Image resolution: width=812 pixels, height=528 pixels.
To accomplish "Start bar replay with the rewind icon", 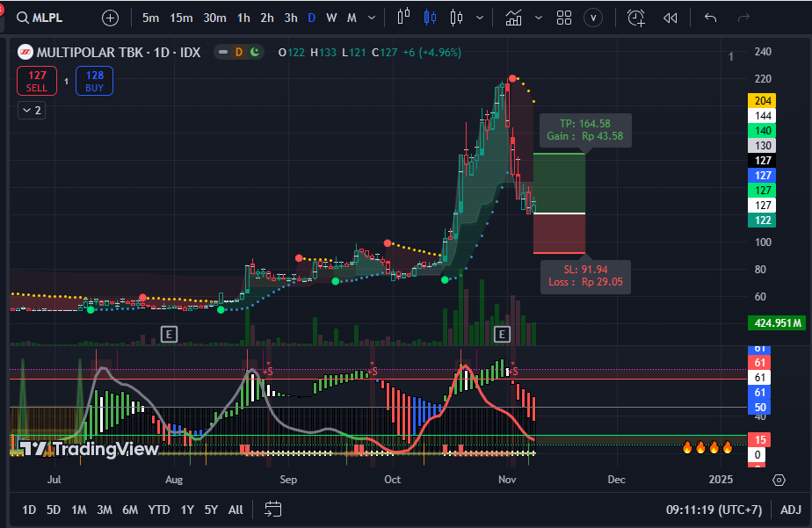I will point(671,18).
